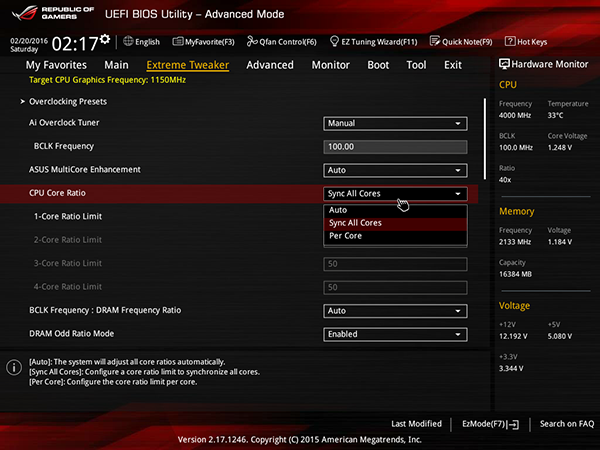Choose Auto in the CPU Core Ratio list

(395, 210)
